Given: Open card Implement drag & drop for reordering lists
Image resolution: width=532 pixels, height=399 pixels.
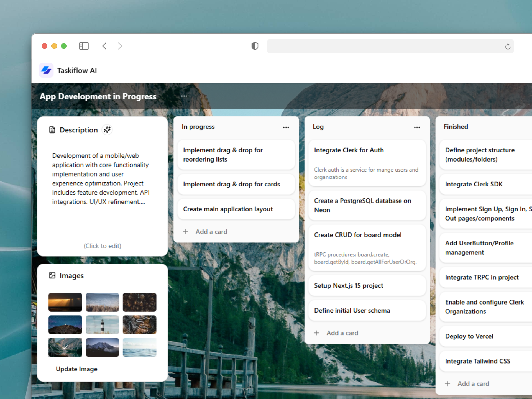Looking at the screenshot, I should (236, 155).
